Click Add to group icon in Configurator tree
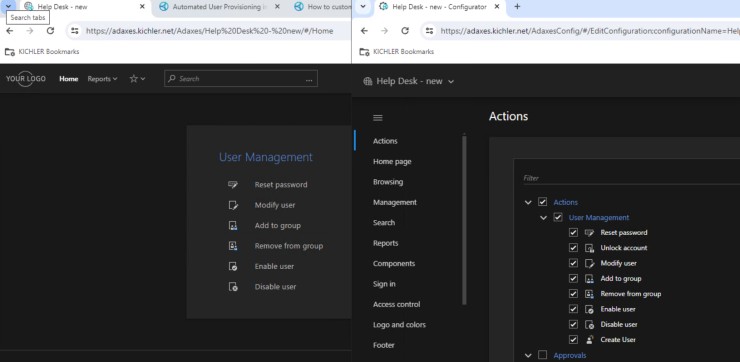Screen dimensions: 740x362 click(x=589, y=278)
